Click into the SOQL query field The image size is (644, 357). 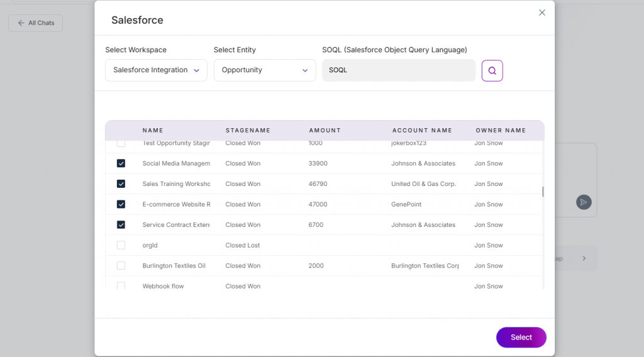399,70
